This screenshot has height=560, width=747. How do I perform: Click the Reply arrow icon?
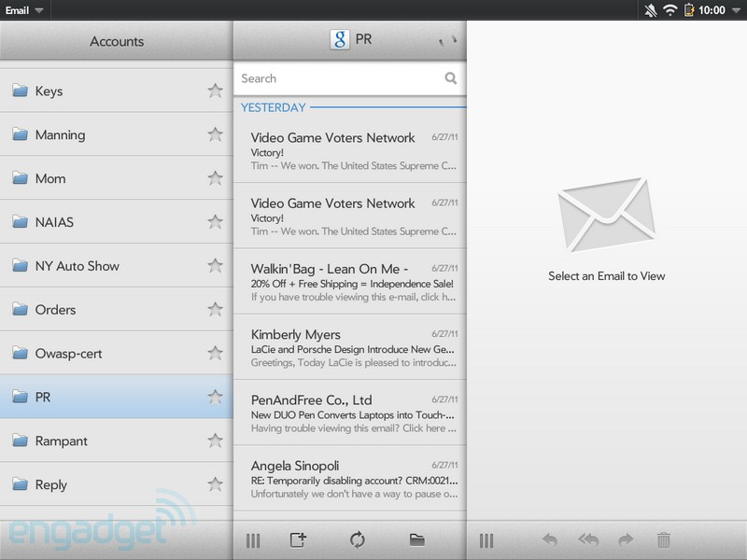550,540
